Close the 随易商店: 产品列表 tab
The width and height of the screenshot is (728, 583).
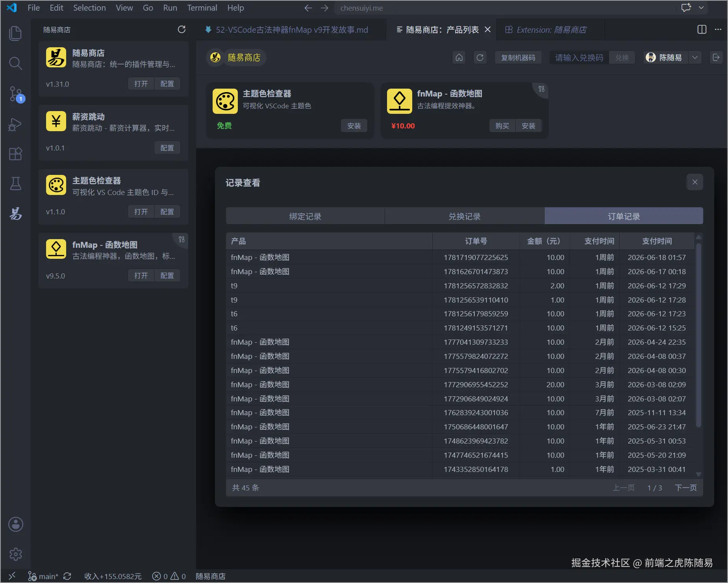(x=487, y=30)
